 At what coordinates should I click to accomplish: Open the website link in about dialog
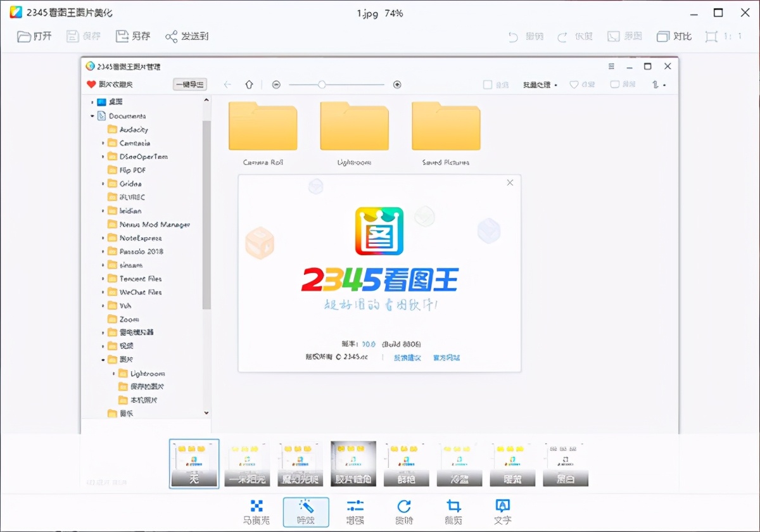445,358
